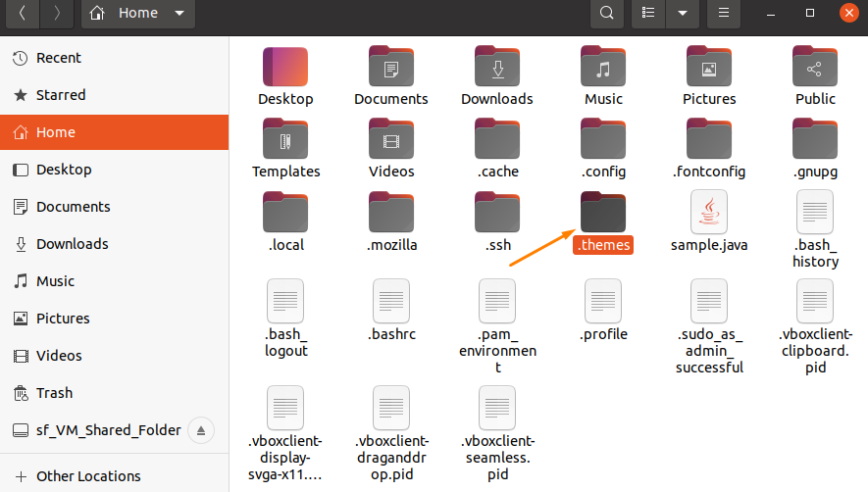Select the .cache folder
868x492 pixels.
tap(497, 139)
